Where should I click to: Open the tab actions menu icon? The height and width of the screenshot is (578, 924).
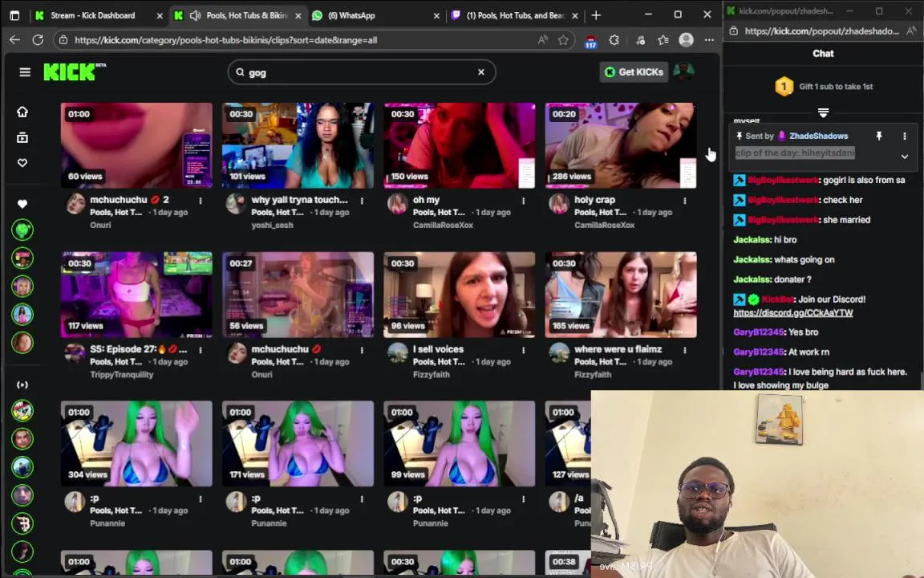[14, 15]
